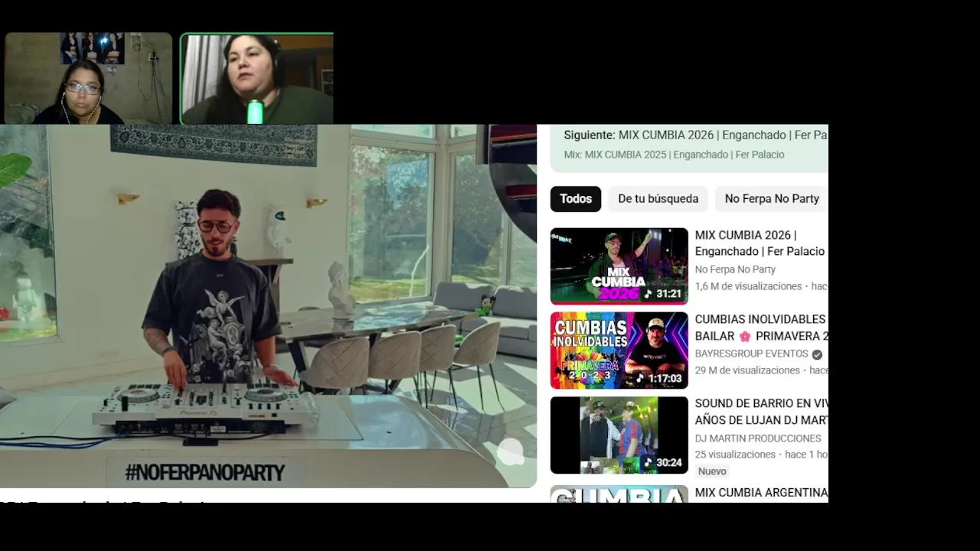Click 25 visualizaciones text
The image size is (980, 551).
pyautogui.click(x=736, y=455)
